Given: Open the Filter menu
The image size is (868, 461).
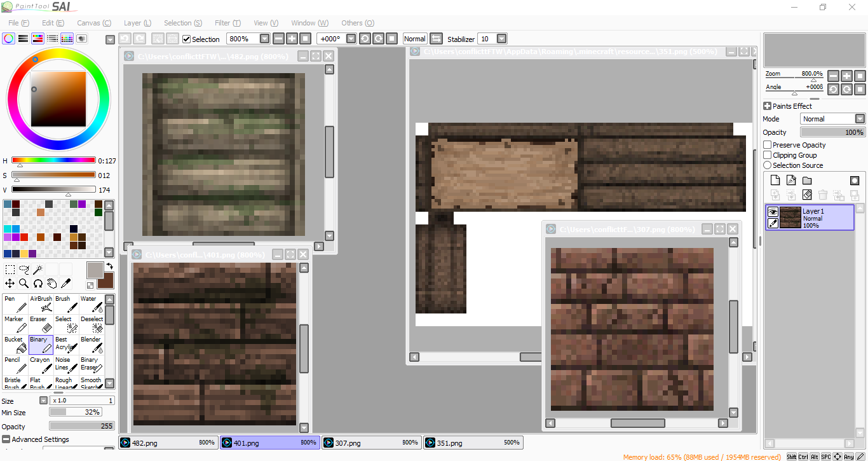Looking at the screenshot, I should [227, 23].
